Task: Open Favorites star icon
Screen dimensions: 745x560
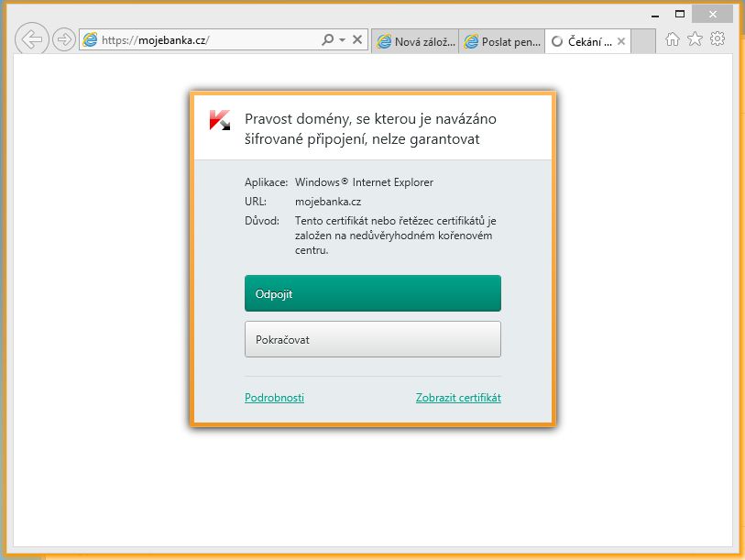Action: (x=695, y=39)
